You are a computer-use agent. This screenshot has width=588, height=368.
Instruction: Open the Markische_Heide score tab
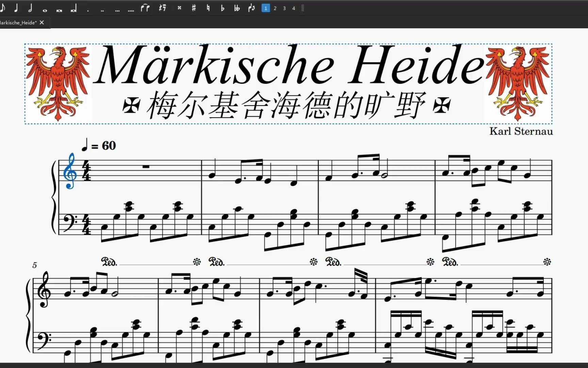18,22
